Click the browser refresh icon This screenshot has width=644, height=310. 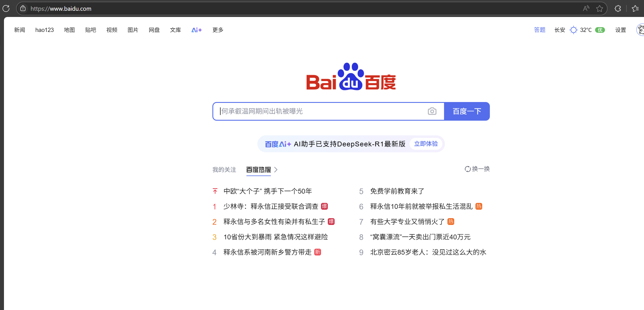pos(6,8)
